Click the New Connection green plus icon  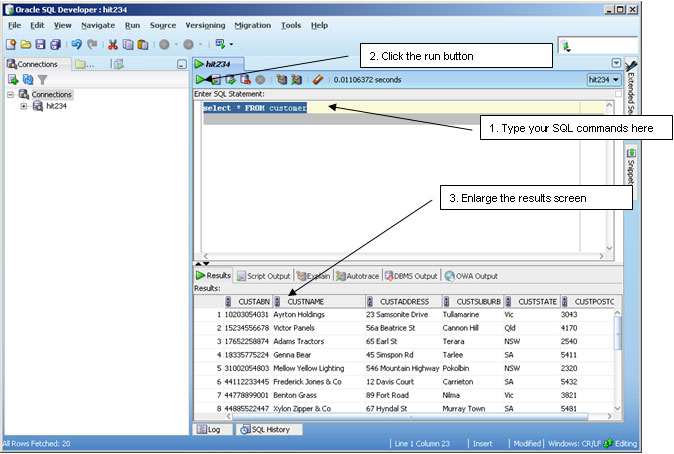(x=13, y=79)
